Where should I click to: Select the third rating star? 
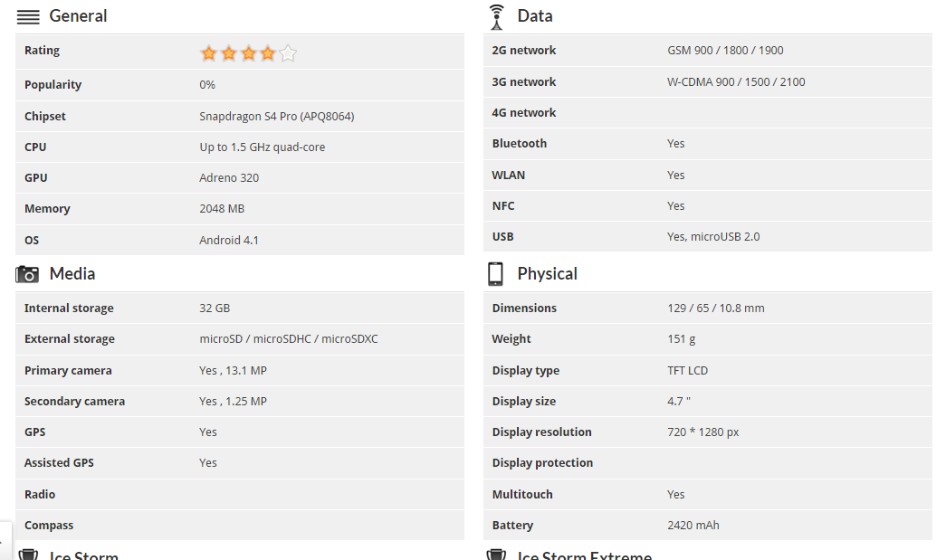[248, 53]
